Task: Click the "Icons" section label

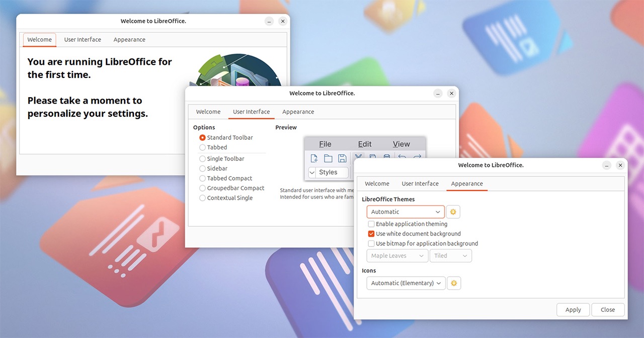Action: coord(369,271)
